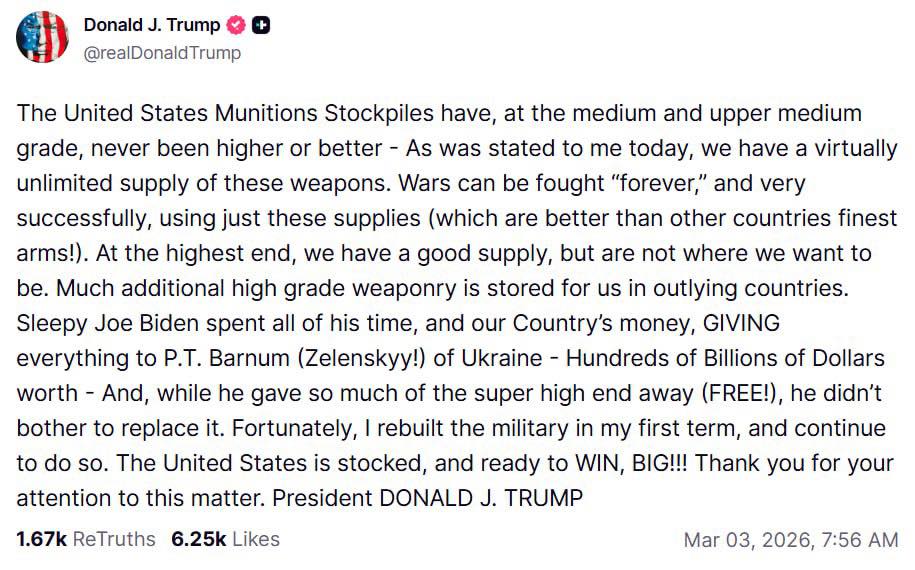Open the @realDonaldTrump handle link
Viewport: 915px width, 570px height.
pyautogui.click(x=162, y=53)
